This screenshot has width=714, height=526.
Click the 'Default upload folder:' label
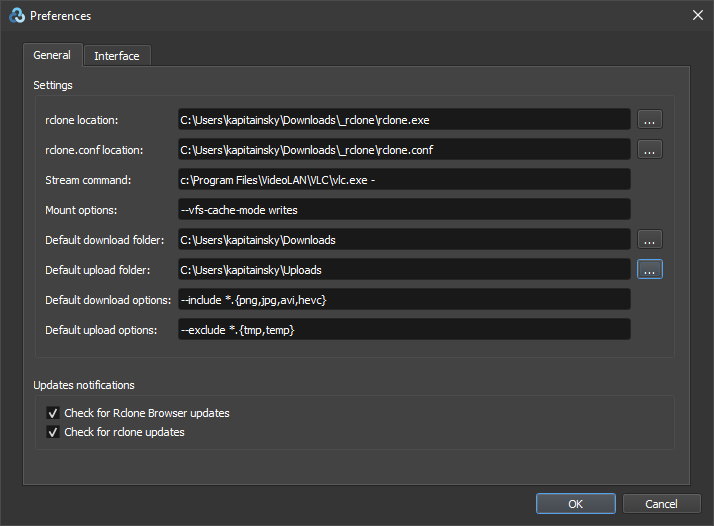pos(97,271)
